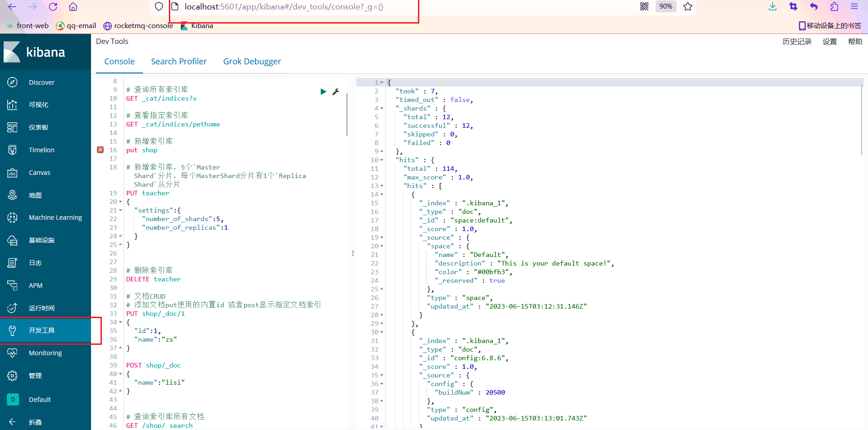The width and height of the screenshot is (868, 430).
Task: Open the browser extensions icon
Action: pos(834,6)
